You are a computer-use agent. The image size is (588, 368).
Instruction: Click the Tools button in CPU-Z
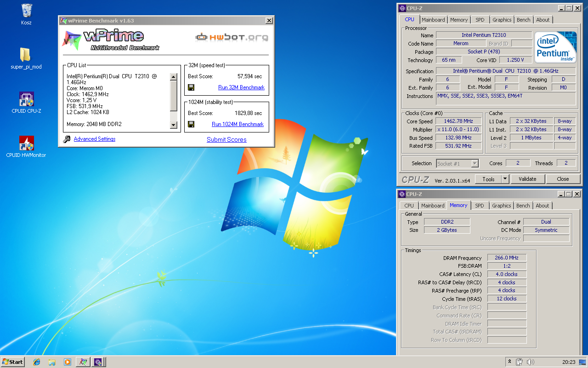(x=488, y=179)
